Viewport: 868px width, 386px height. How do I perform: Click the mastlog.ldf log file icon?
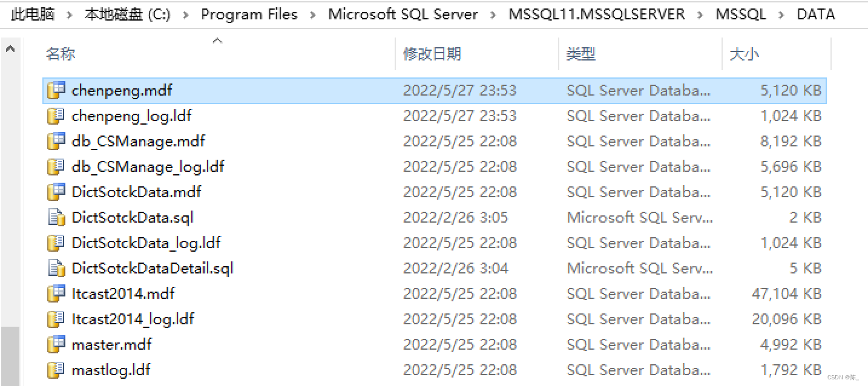(56, 370)
